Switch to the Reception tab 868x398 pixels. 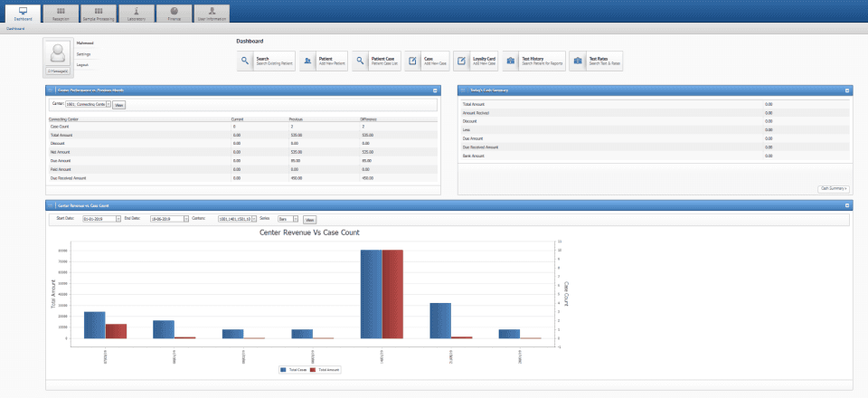tap(61, 14)
